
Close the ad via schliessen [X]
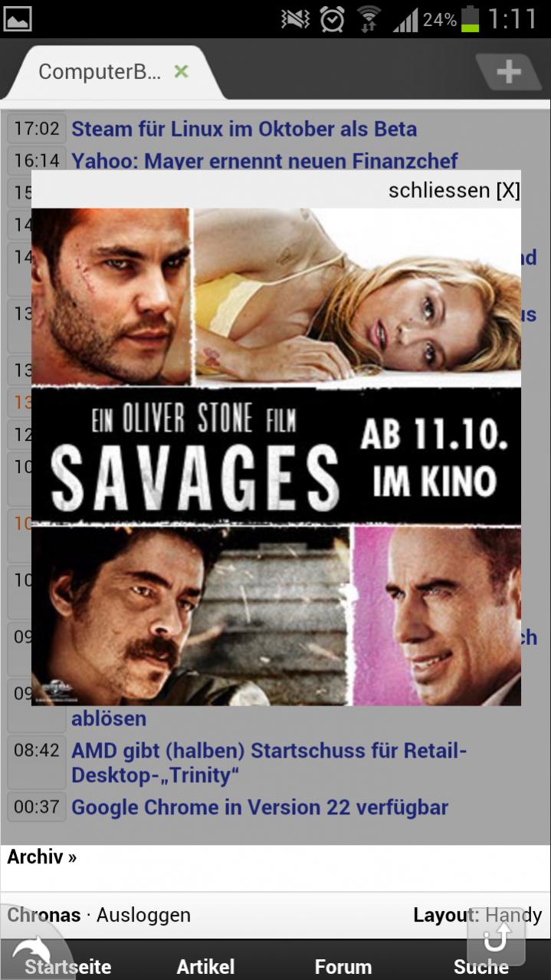pyautogui.click(x=454, y=190)
